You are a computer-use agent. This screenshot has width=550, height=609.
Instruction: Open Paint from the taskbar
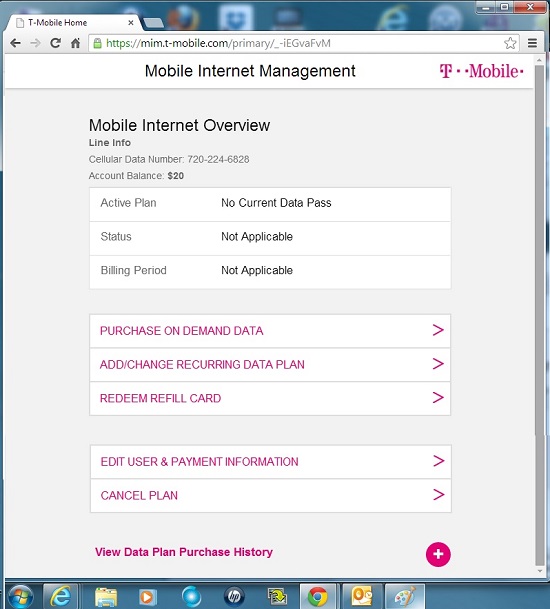point(405,597)
